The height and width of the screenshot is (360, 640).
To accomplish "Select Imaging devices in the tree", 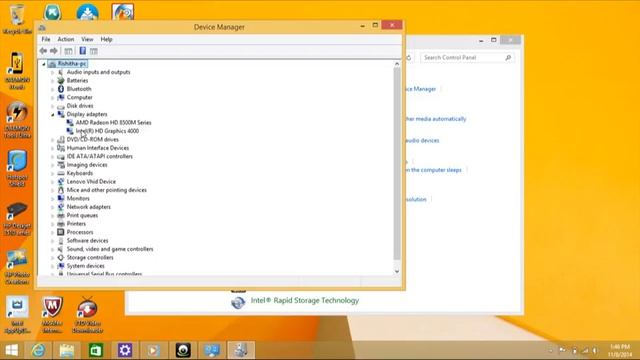I will pyautogui.click(x=87, y=165).
